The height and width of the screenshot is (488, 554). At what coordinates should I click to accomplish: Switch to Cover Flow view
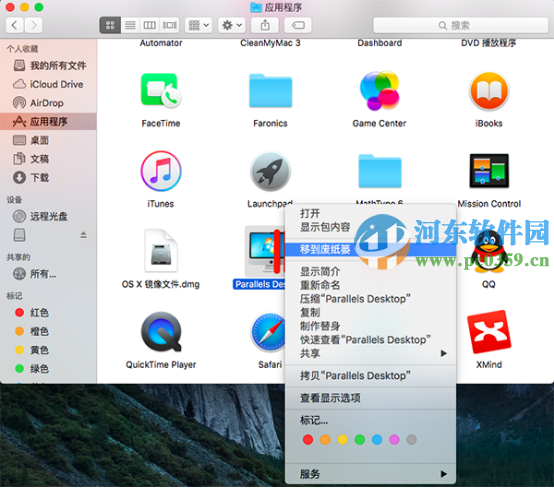pyautogui.click(x=169, y=25)
